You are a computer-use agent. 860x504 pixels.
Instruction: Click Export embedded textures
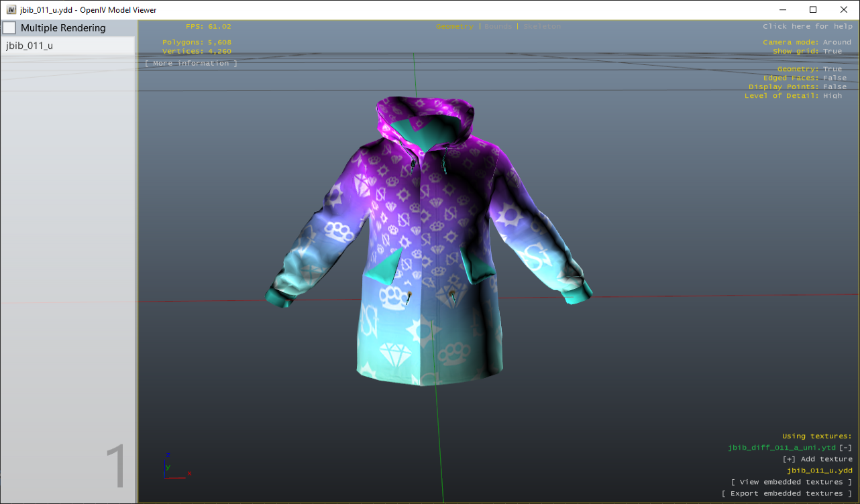792,493
